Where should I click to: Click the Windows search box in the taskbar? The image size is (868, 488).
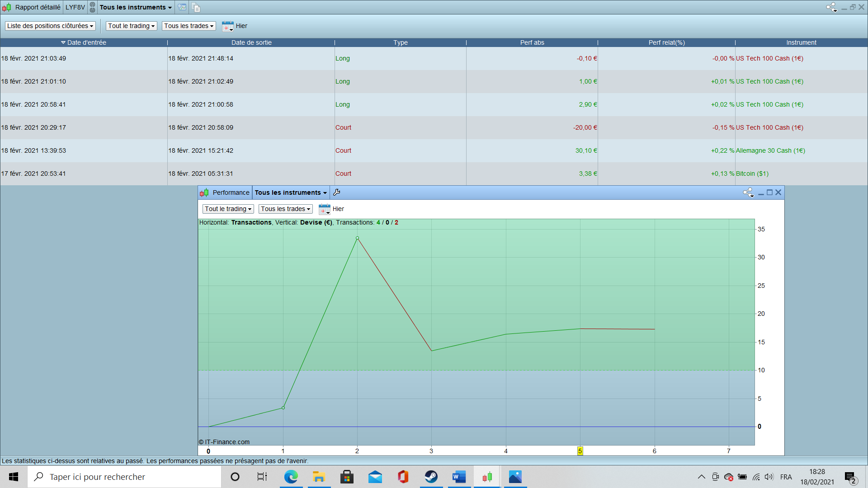click(124, 477)
